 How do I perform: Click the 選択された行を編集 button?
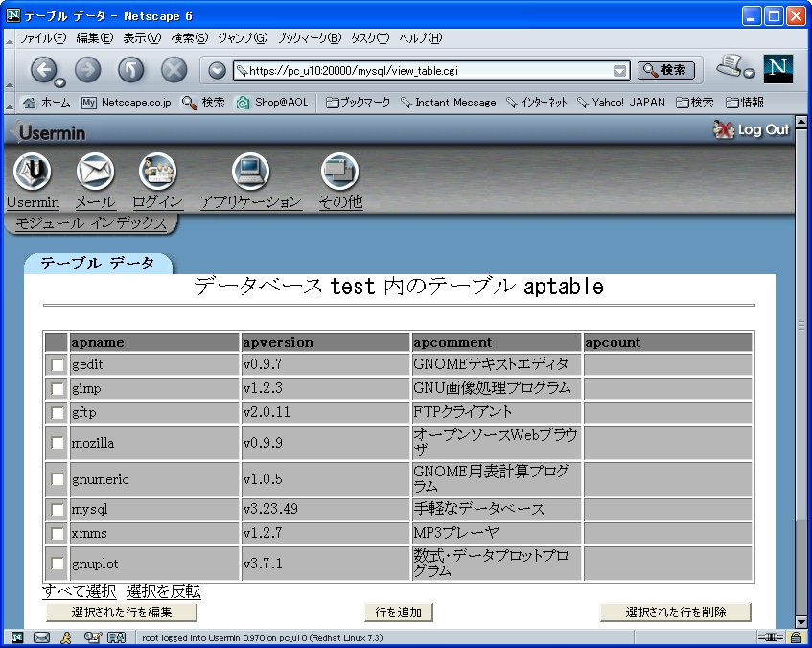click(x=122, y=613)
